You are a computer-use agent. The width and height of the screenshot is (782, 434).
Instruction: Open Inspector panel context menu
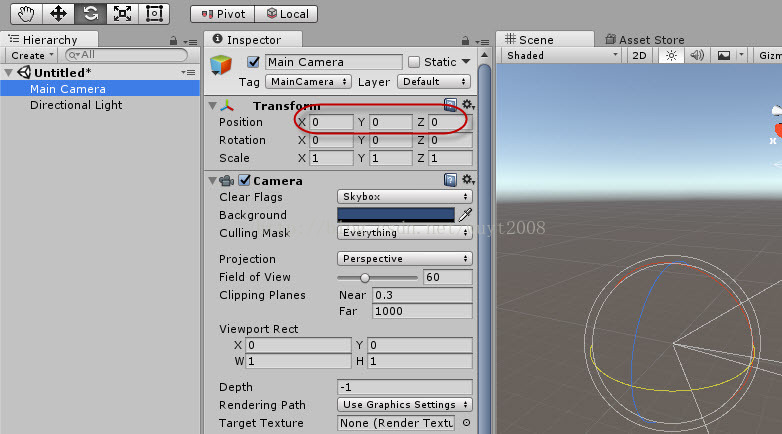click(x=482, y=42)
